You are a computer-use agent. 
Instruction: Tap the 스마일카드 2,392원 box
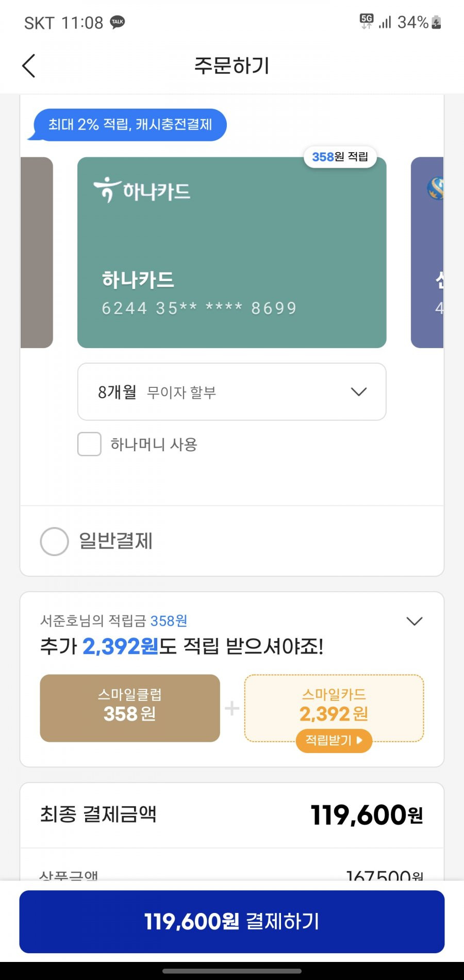334,708
